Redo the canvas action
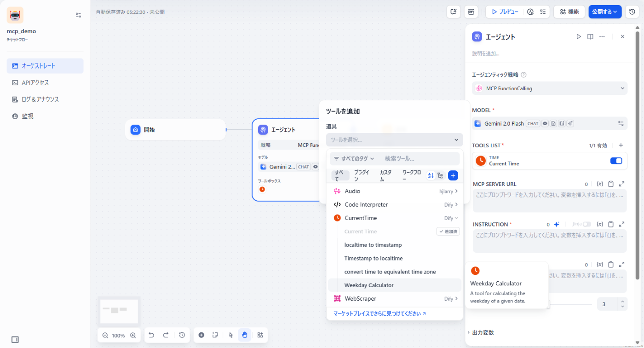644x348 pixels. pyautogui.click(x=166, y=335)
